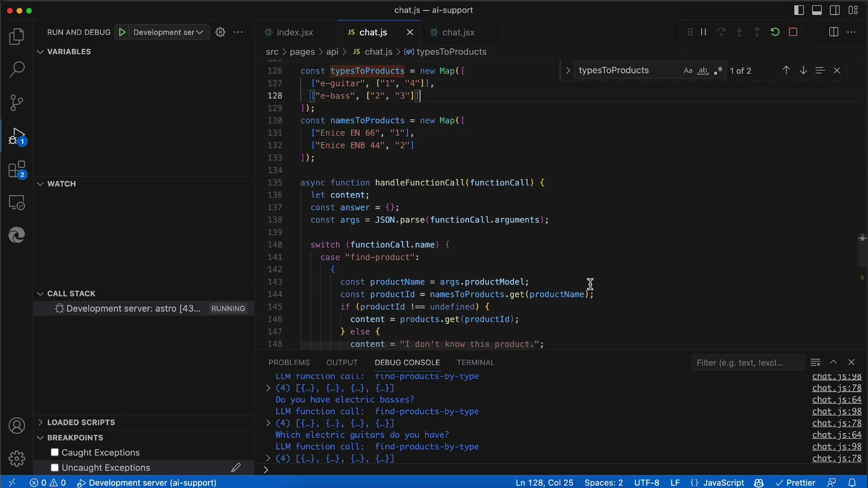The height and width of the screenshot is (488, 868).
Task: Close the bottom panel
Action: coord(851,362)
